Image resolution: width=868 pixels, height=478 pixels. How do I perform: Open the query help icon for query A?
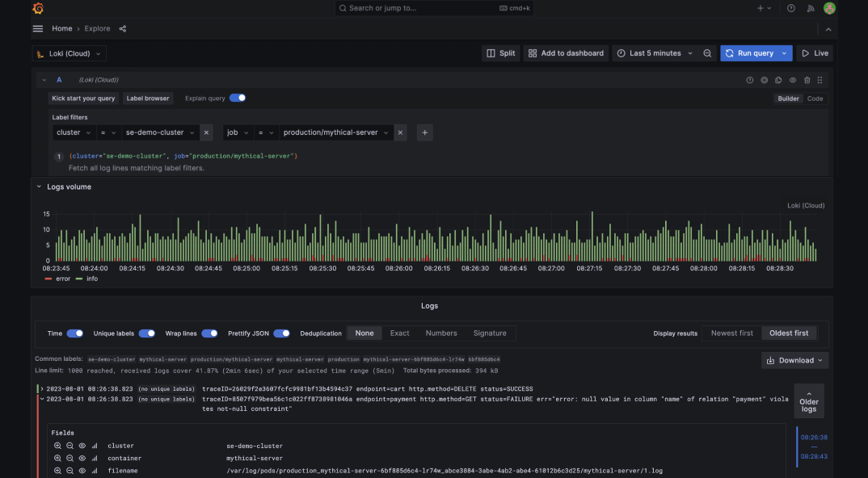pos(749,79)
